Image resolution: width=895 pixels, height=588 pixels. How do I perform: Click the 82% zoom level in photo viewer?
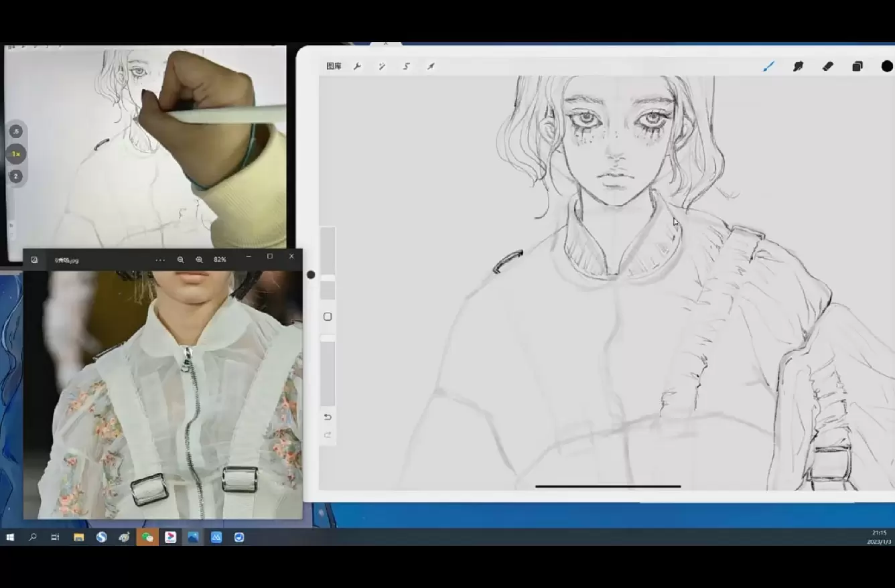coord(220,260)
